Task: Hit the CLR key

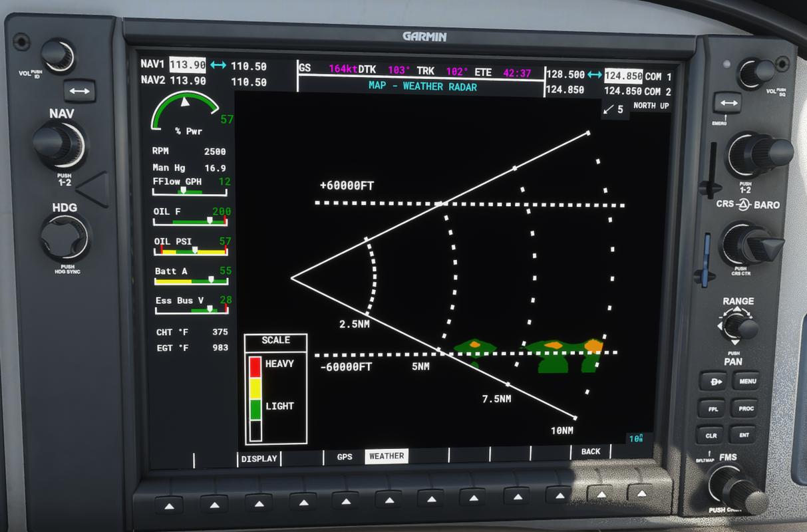Action: pos(711,436)
